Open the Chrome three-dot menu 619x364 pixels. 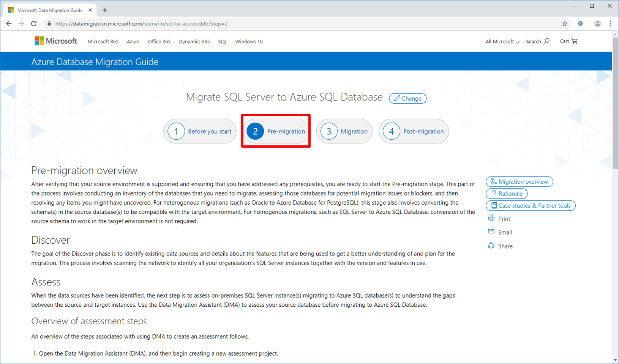coord(610,24)
